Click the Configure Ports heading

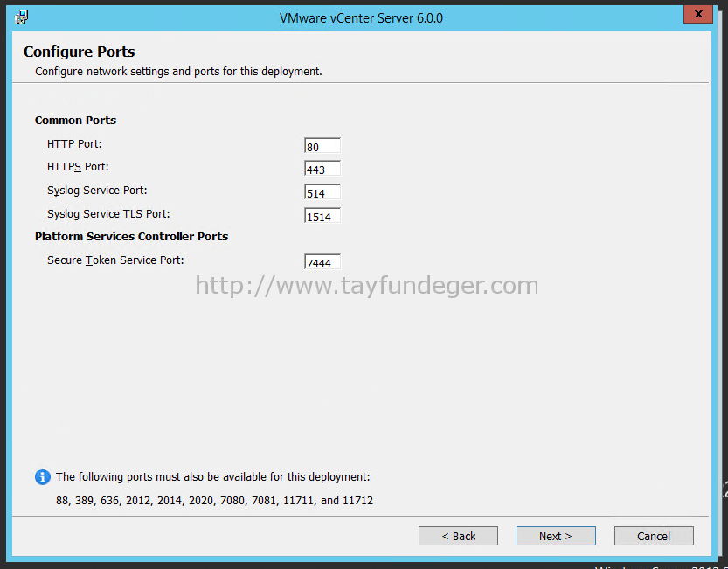79,52
